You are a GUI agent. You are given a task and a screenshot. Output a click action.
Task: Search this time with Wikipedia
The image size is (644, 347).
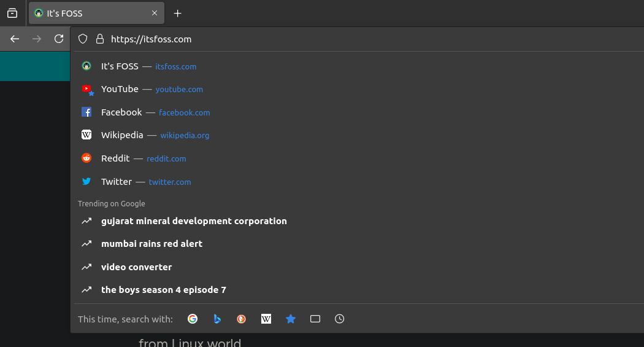coord(266,319)
